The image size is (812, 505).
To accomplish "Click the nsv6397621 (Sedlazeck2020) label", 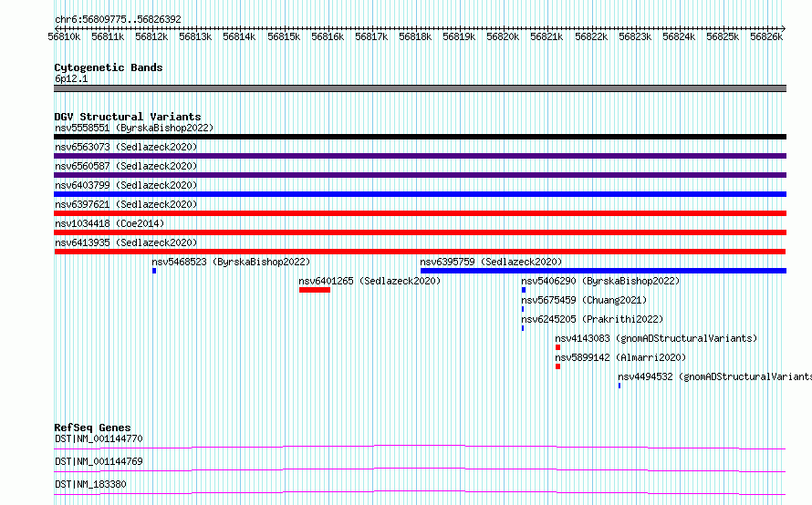I will tap(126, 204).
